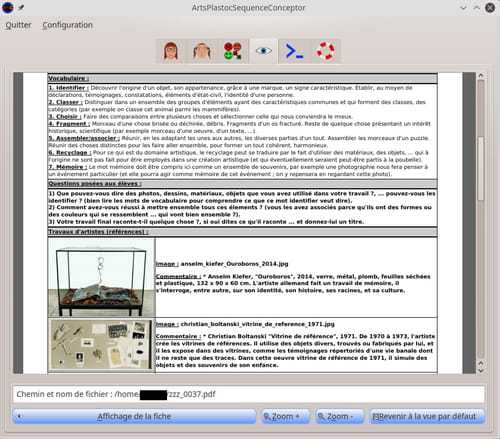Open the lifebuoy help tab
Screen dimensions: 500x439
pyautogui.click(x=325, y=51)
